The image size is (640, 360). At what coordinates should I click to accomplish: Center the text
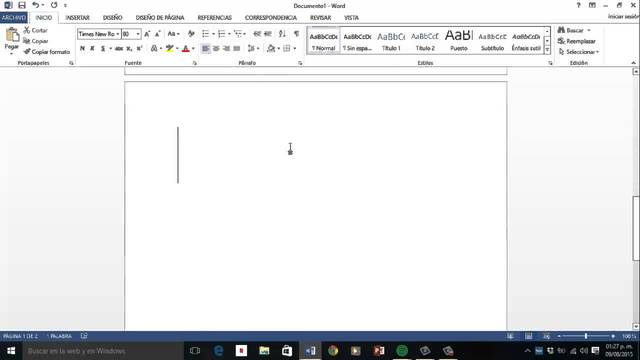(x=216, y=49)
